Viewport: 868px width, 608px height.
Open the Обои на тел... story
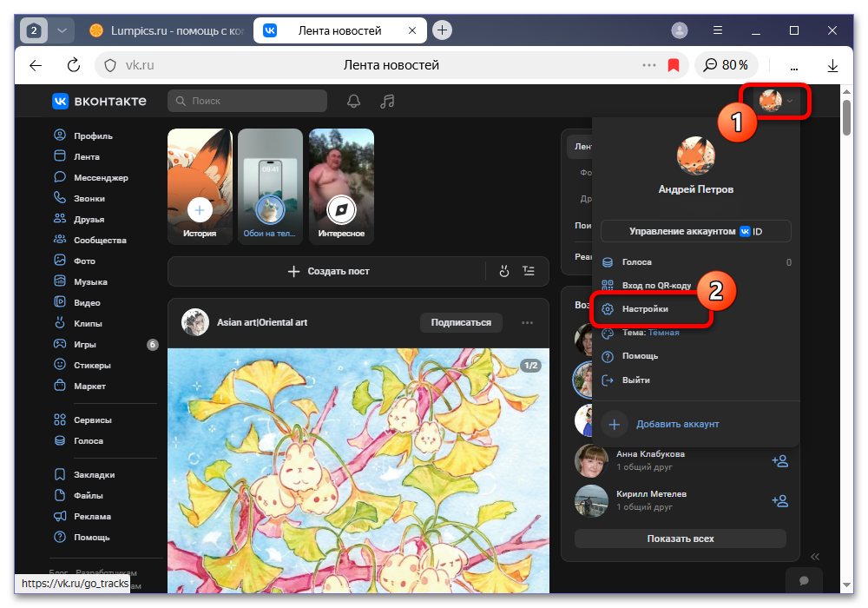[x=270, y=186]
